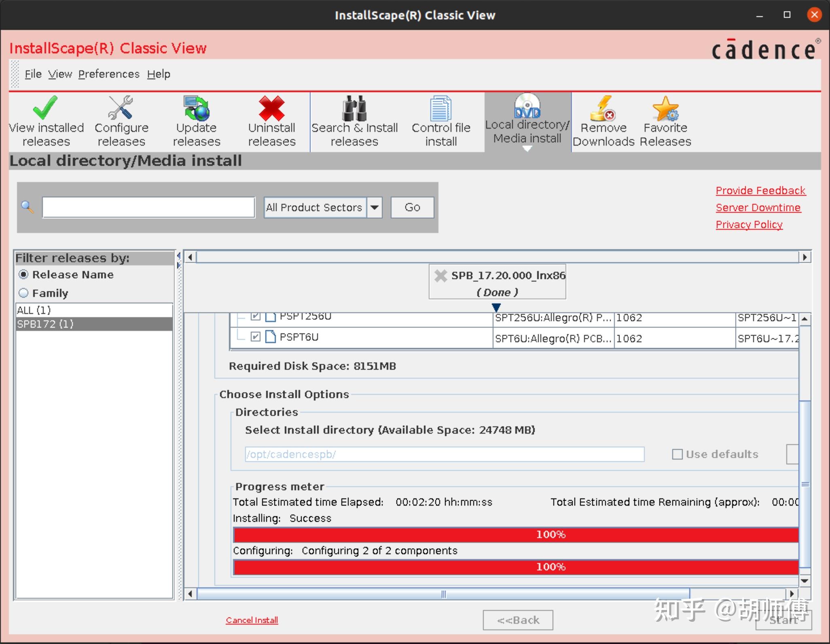Click PSPT256U file icon
This screenshot has height=644, width=830.
point(270,316)
